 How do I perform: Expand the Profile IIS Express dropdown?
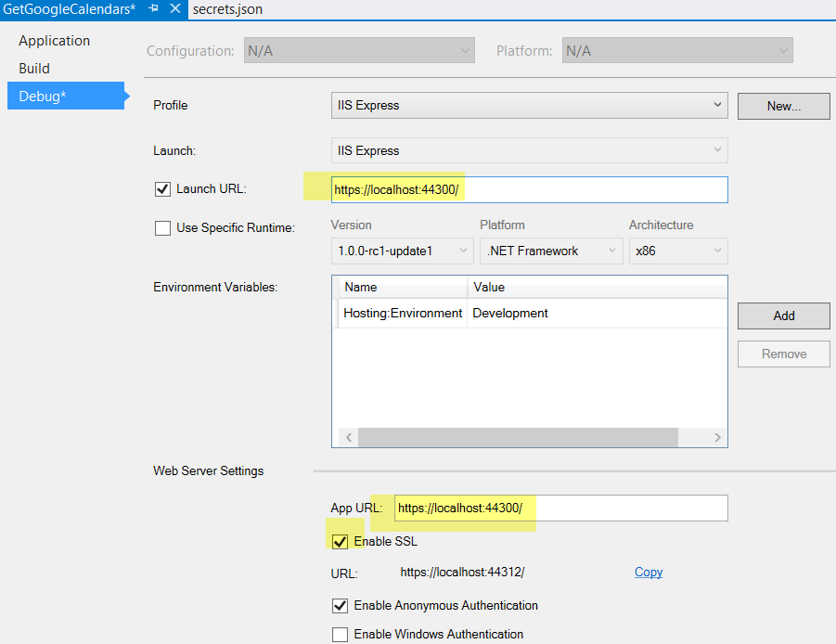pyautogui.click(x=530, y=106)
